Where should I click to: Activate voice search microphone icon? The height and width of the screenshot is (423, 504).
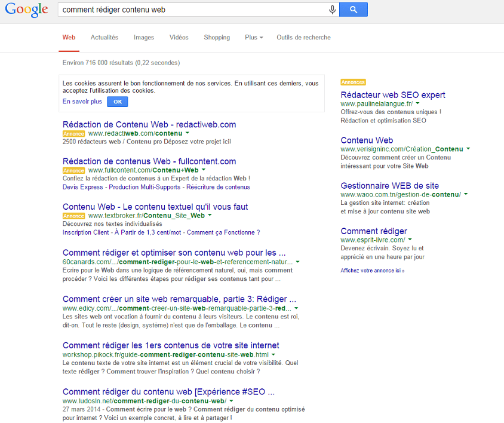[x=333, y=10]
